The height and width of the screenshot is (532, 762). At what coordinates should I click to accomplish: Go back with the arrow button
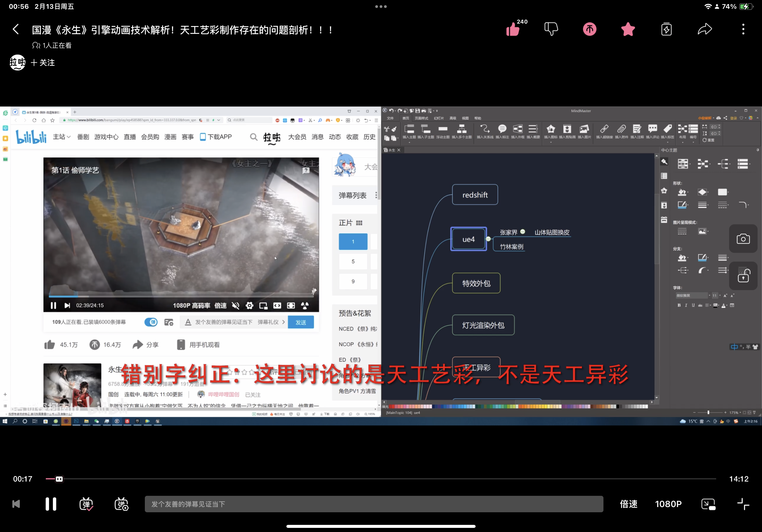16,29
